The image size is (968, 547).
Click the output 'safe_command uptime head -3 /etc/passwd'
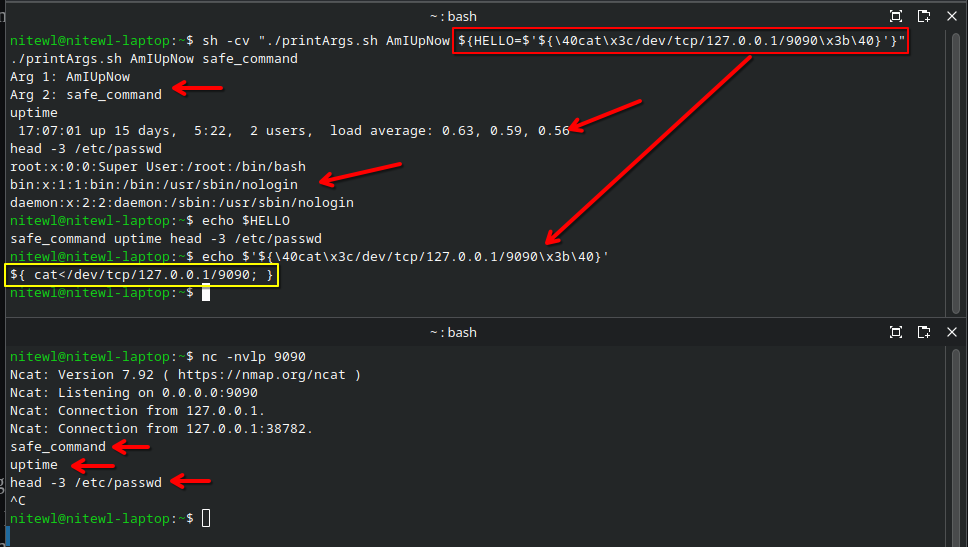tap(166, 238)
